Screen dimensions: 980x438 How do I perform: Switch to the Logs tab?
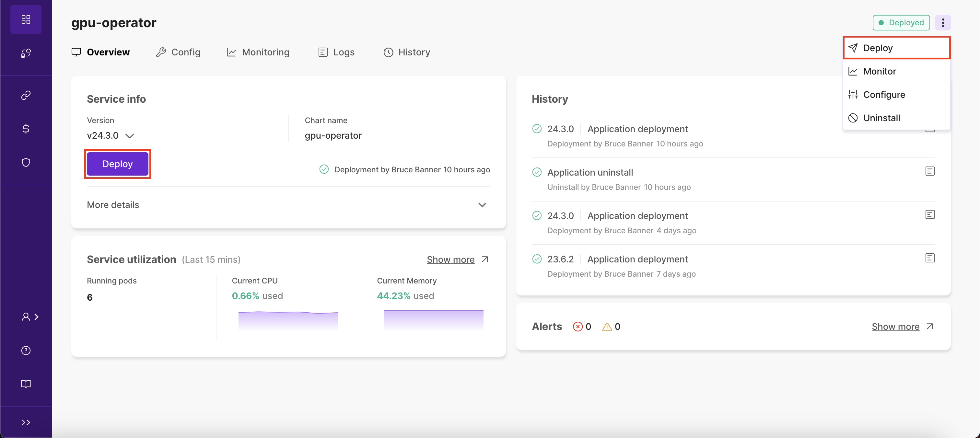pyautogui.click(x=336, y=52)
